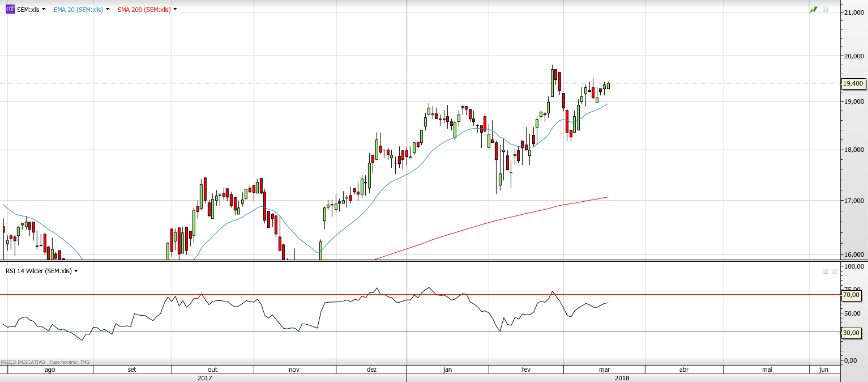Open the RSI 14 Wilder dropdown arrow
This screenshot has width=868, height=382.
(76, 271)
